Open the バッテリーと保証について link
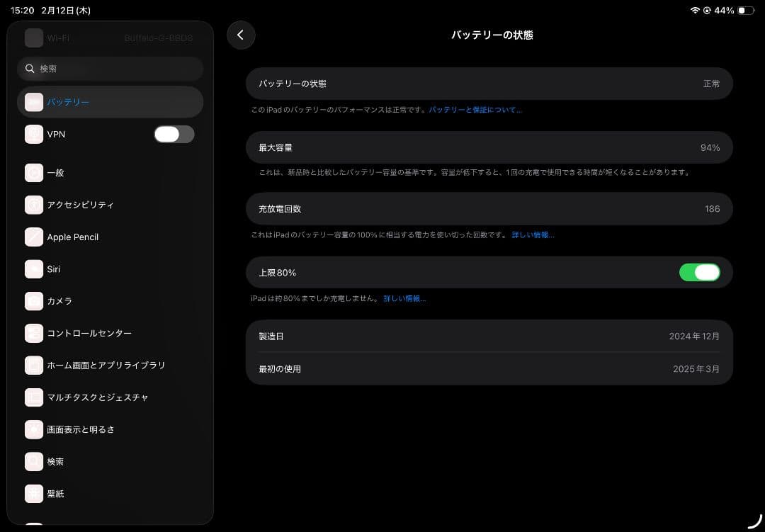The height and width of the screenshot is (532, 765). pyautogui.click(x=475, y=109)
